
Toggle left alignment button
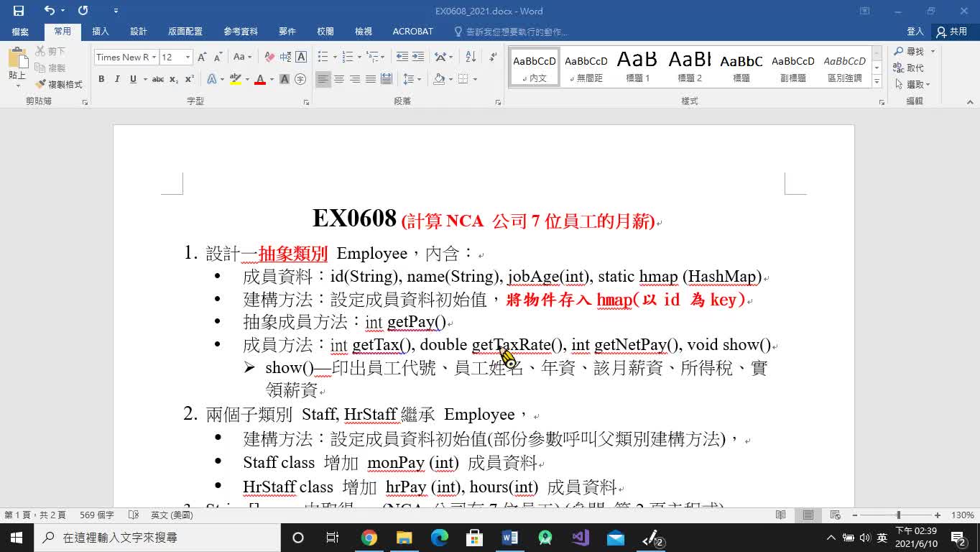323,79
